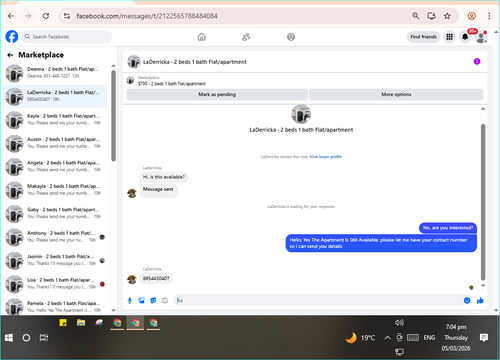Open Windows notification center
The image size is (500, 360).
484,338
